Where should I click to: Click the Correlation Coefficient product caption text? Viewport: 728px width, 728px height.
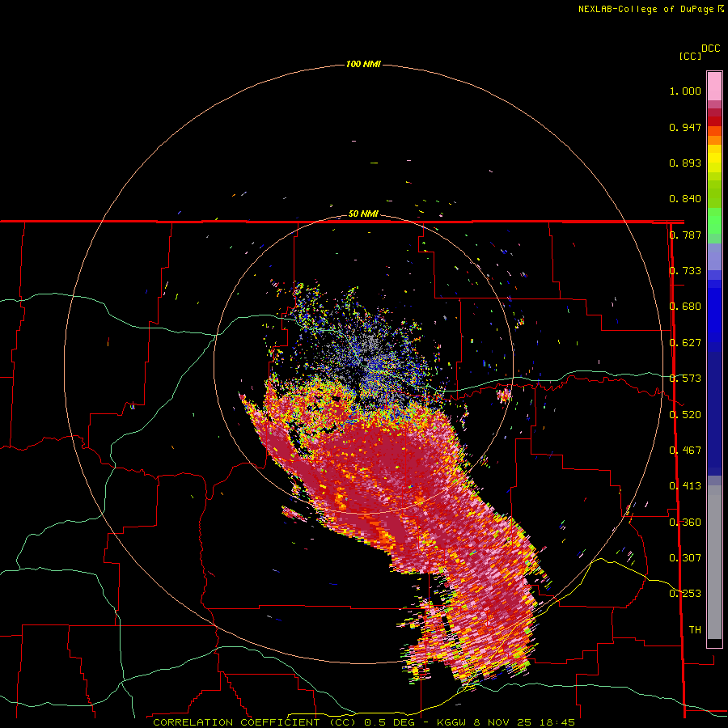(364, 722)
